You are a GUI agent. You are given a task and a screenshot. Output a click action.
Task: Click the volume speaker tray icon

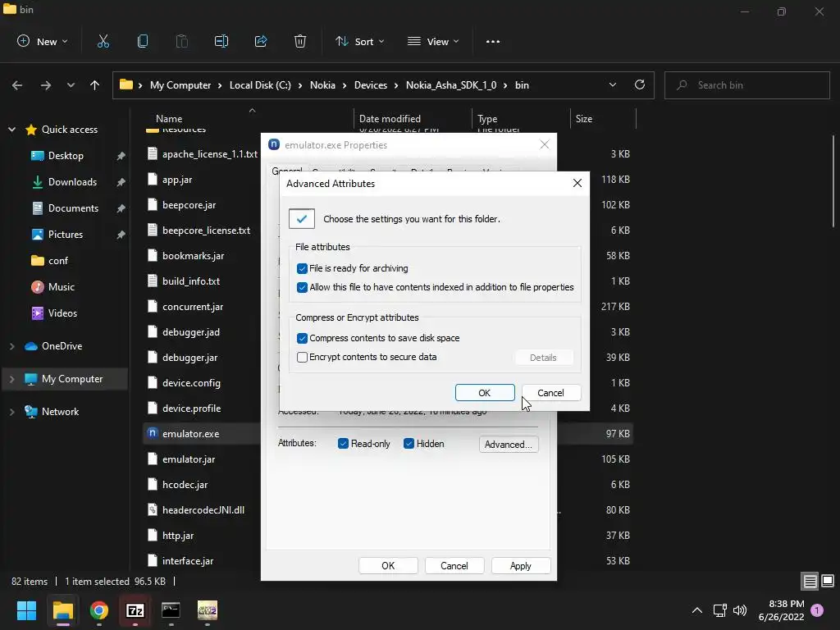click(x=740, y=610)
